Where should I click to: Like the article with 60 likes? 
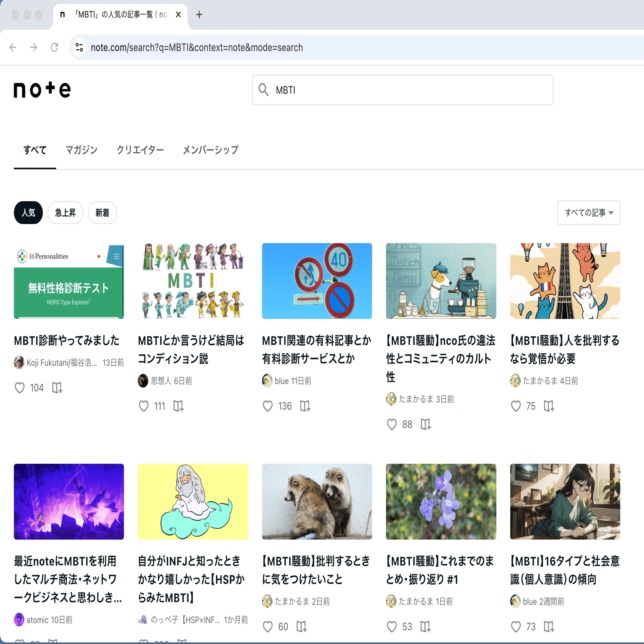coord(268,626)
